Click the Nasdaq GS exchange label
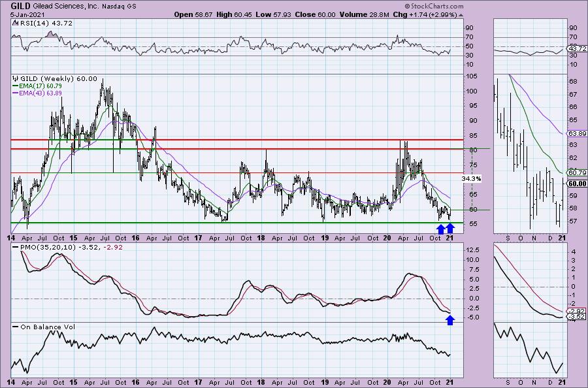 (119, 7)
